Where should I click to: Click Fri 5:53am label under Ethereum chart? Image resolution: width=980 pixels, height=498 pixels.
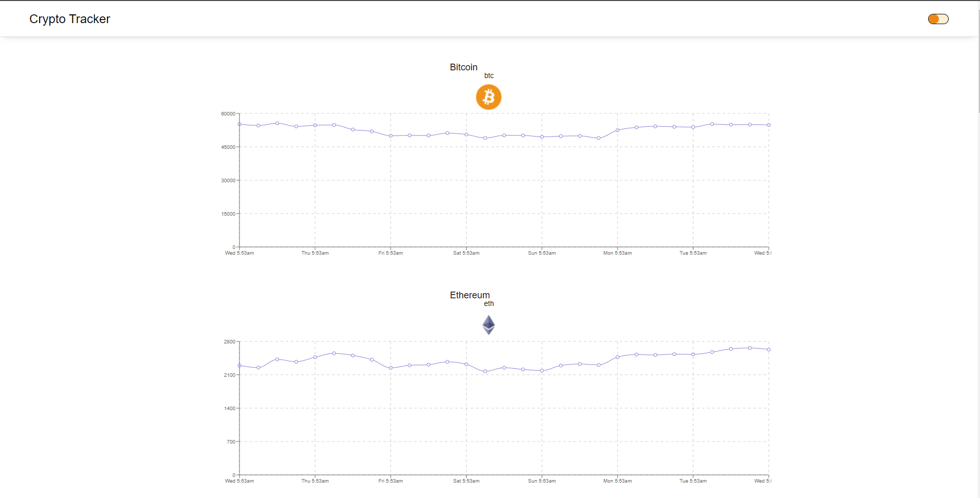[391, 481]
